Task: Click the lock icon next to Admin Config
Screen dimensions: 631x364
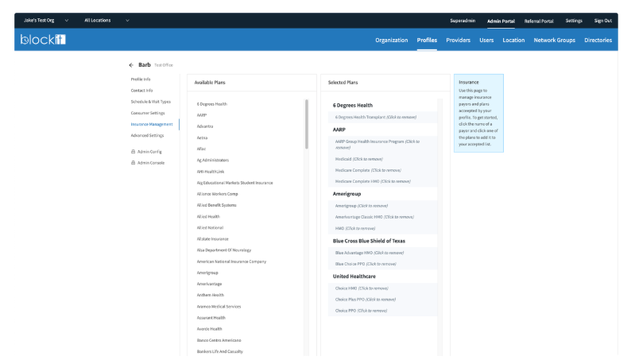Action: (134, 152)
